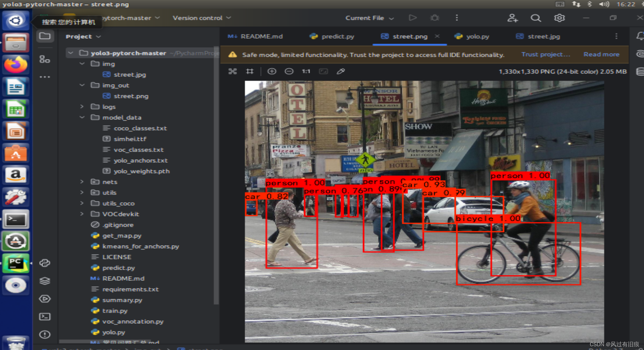Expand the VOCdevkit folder
This screenshot has width=644, height=350.
[82, 214]
